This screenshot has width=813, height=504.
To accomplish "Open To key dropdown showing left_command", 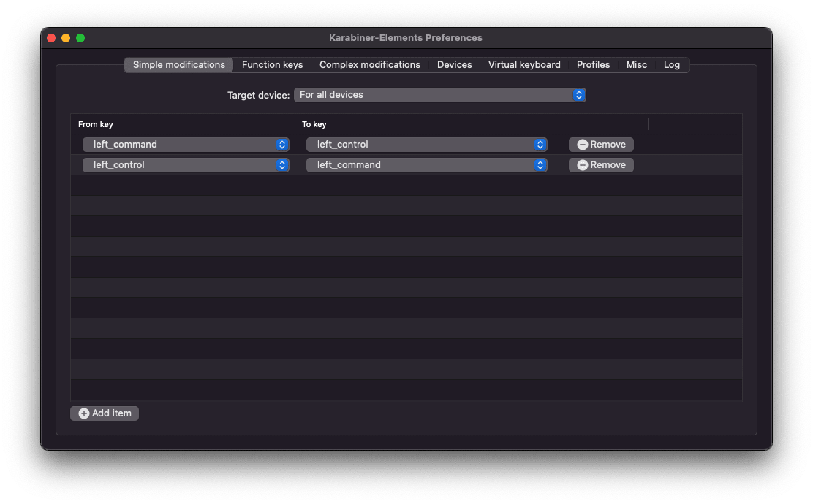I will click(x=427, y=165).
